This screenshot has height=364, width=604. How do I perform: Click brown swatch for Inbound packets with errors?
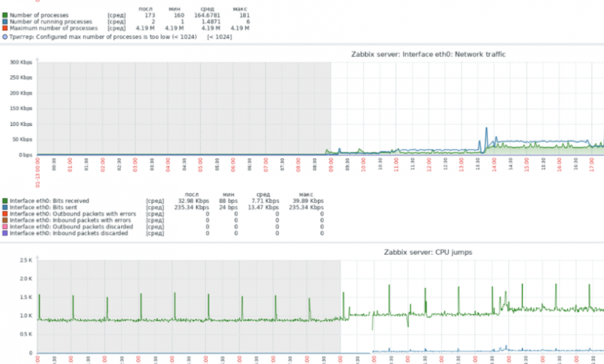pyautogui.click(x=5, y=220)
